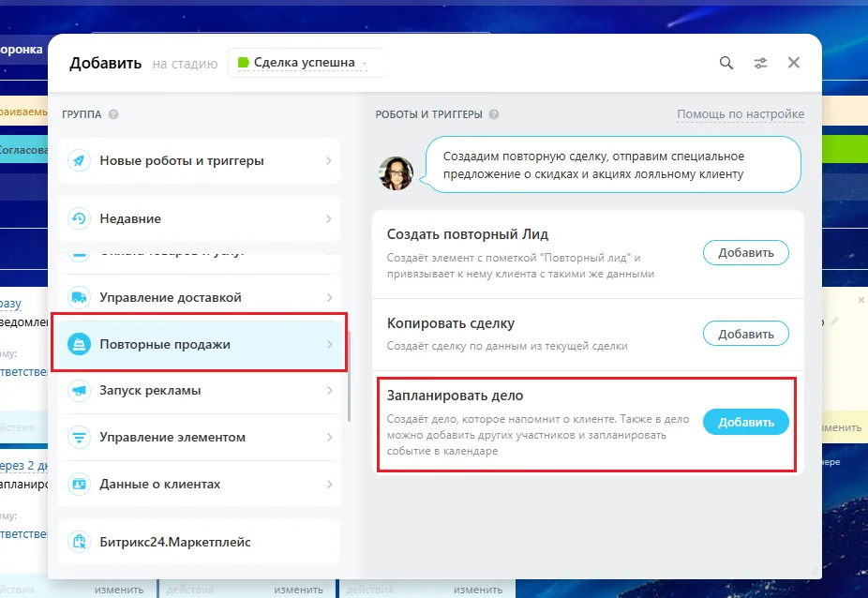This screenshot has width=868, height=598.
Task: Click the client card icon
Action: point(79,484)
